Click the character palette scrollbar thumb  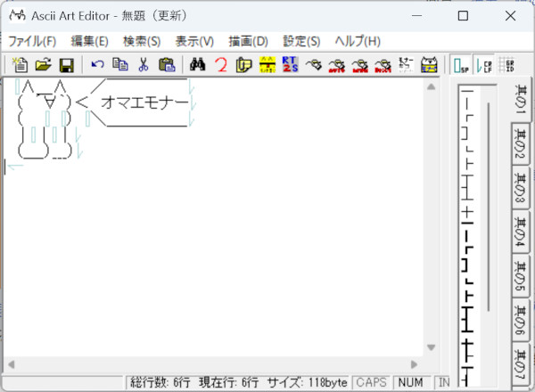point(489,207)
